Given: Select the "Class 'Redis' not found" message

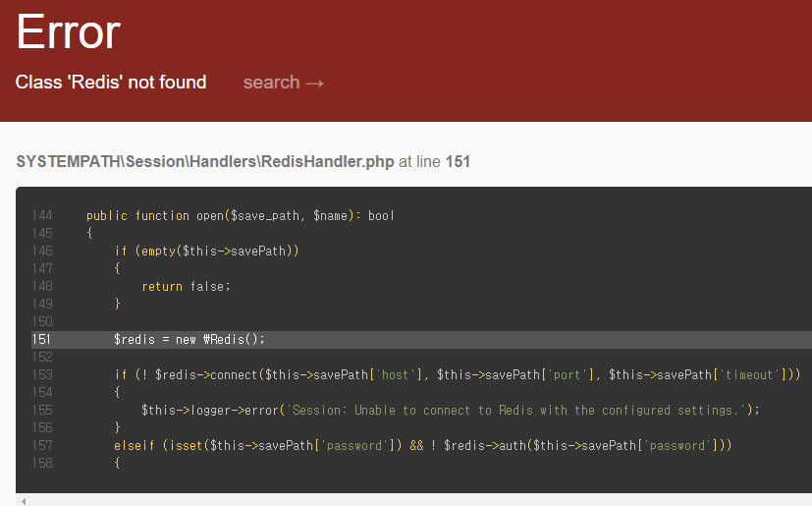Looking at the screenshot, I should pyautogui.click(x=111, y=82).
